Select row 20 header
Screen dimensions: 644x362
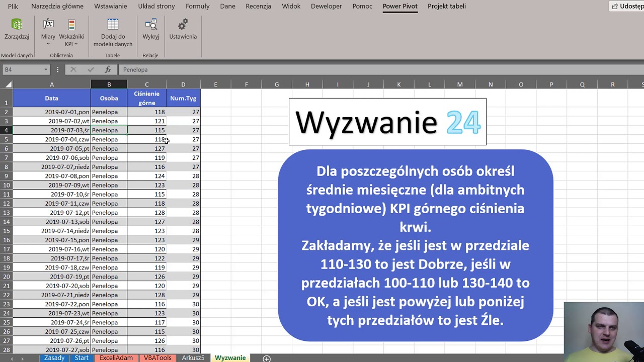pyautogui.click(x=6, y=277)
